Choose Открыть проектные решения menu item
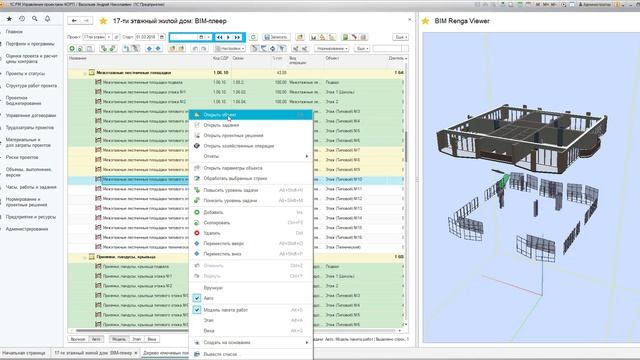 (251, 136)
